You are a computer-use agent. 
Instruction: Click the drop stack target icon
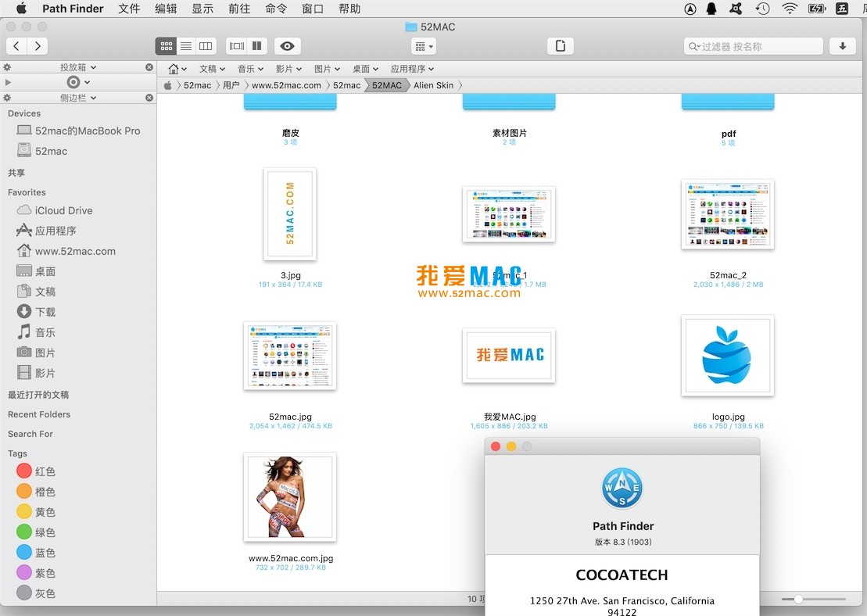(x=73, y=82)
